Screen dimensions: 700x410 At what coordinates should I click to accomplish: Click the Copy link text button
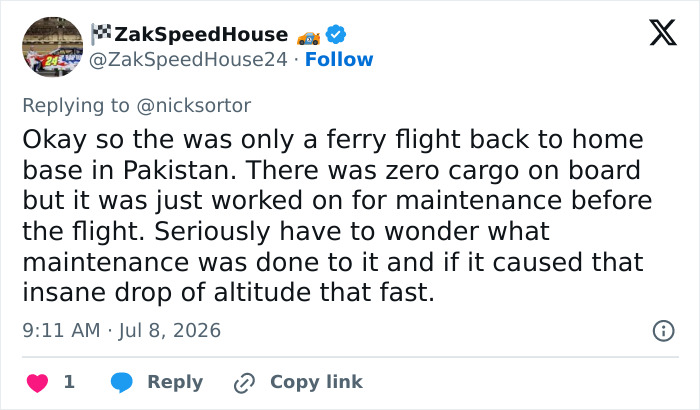pos(316,382)
